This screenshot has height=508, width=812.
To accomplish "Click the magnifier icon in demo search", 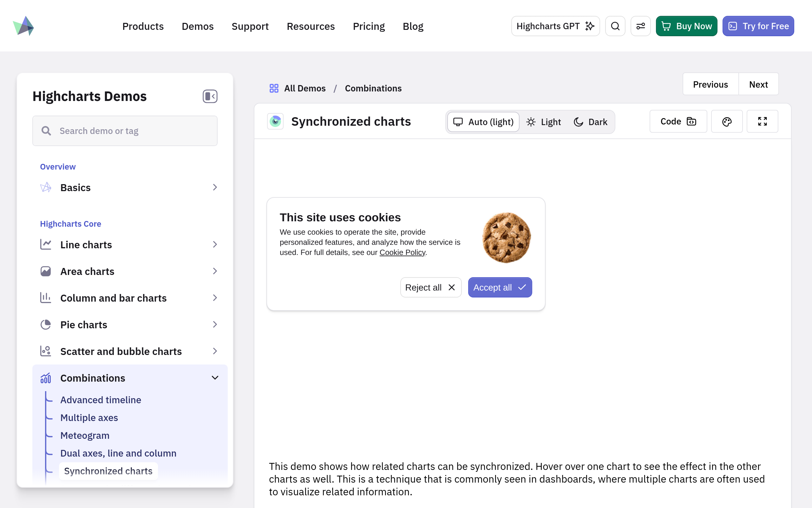I will pyautogui.click(x=46, y=131).
